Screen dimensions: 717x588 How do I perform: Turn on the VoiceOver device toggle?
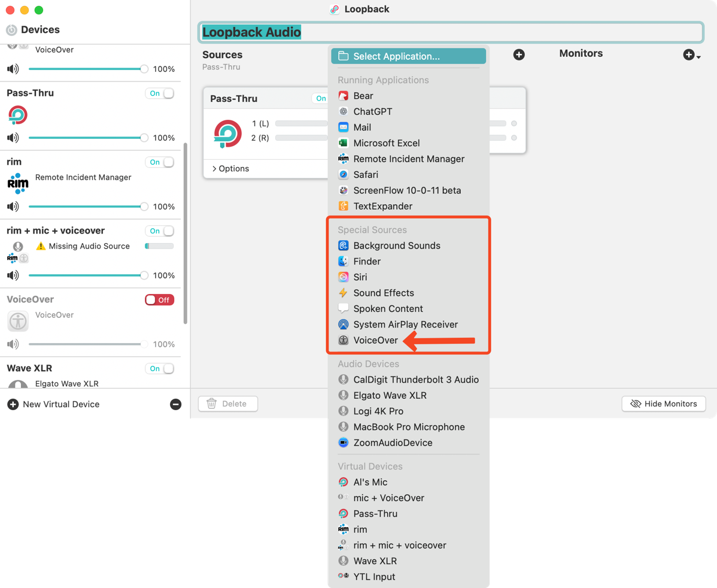159,300
